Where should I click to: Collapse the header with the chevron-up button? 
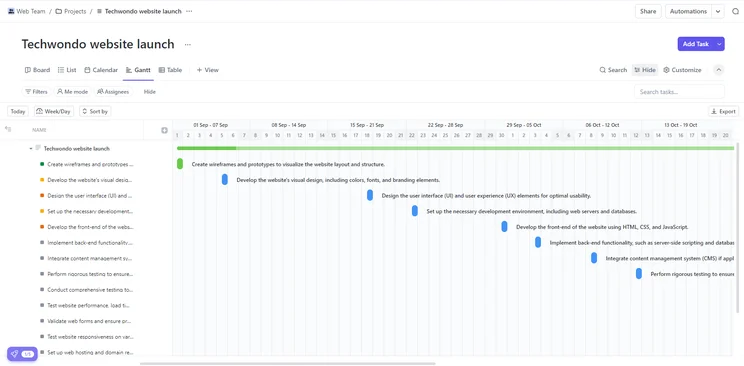(x=719, y=70)
